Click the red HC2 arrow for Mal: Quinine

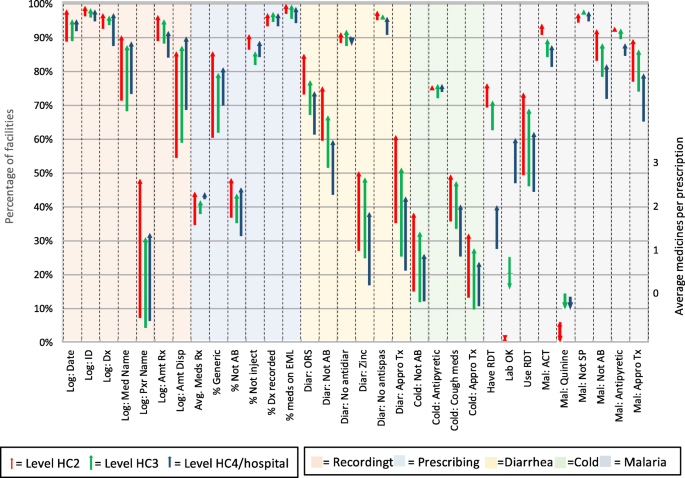(x=560, y=332)
